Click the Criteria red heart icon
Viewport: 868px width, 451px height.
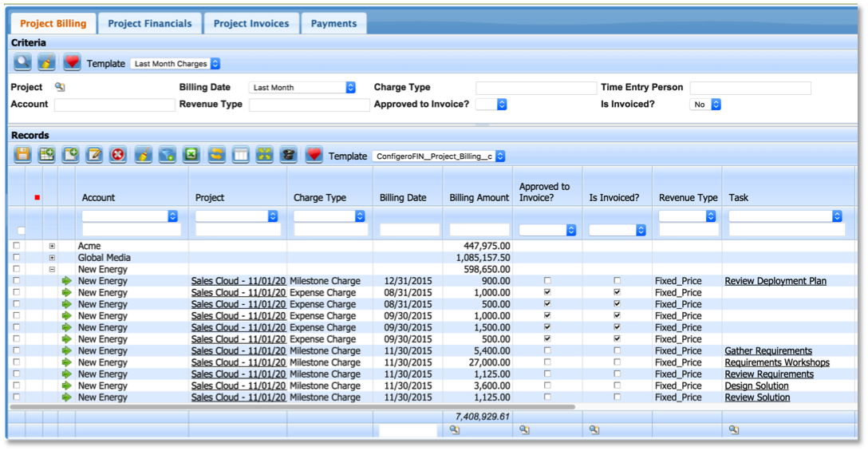pyautogui.click(x=72, y=62)
